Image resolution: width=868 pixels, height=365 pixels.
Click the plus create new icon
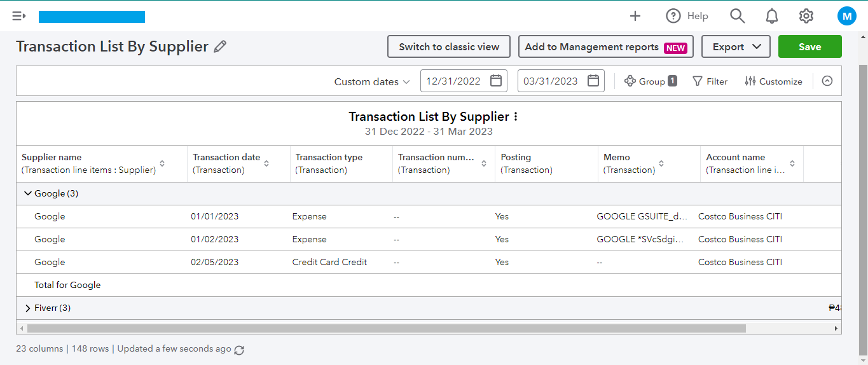click(635, 17)
